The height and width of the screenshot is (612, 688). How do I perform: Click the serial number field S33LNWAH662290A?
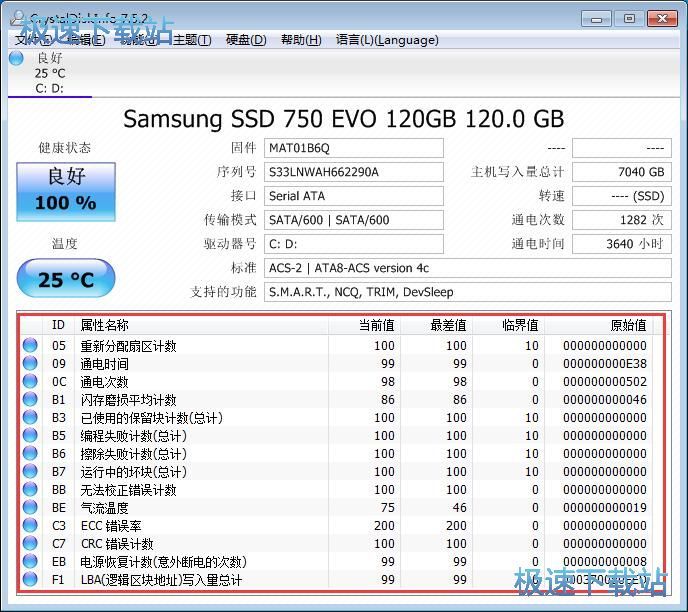coord(353,172)
